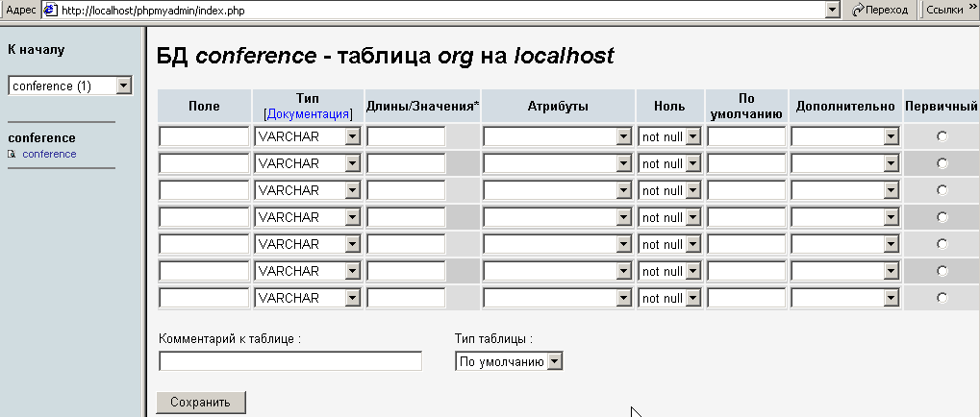The width and height of the screenshot is (980, 417).
Task: Open the Атрибуты dropdown in seventh row
Action: coord(558,298)
